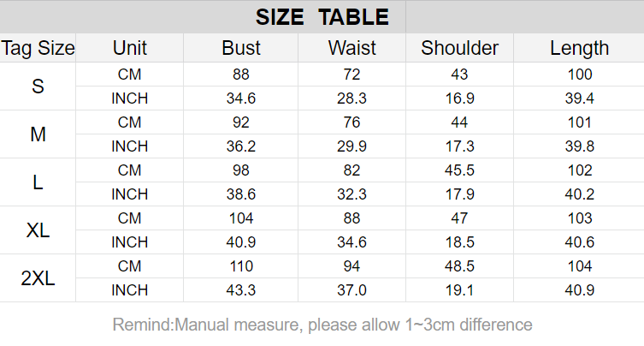Click length value 103 for size XL
The height and width of the screenshot is (346, 644).
pyautogui.click(x=580, y=218)
